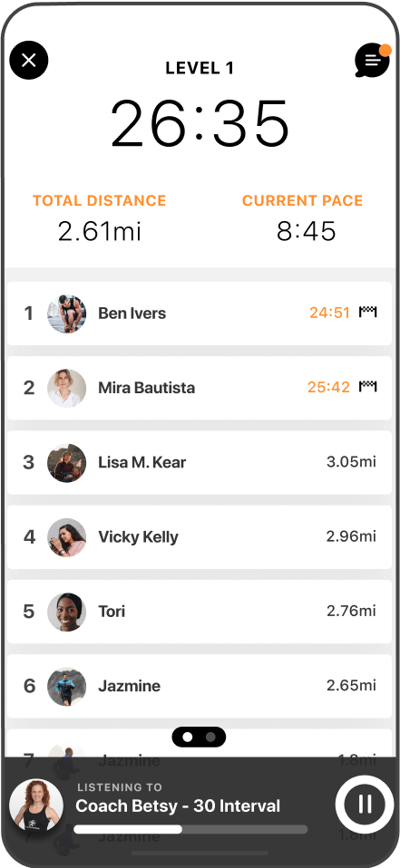Tap Coach Betsy's profile picture
400x868 pixels.
(36, 806)
